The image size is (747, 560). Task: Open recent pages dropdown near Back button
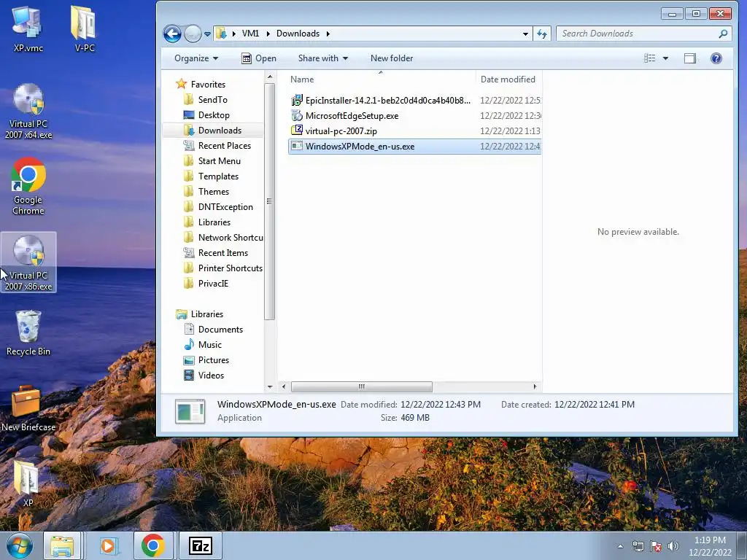[207, 34]
